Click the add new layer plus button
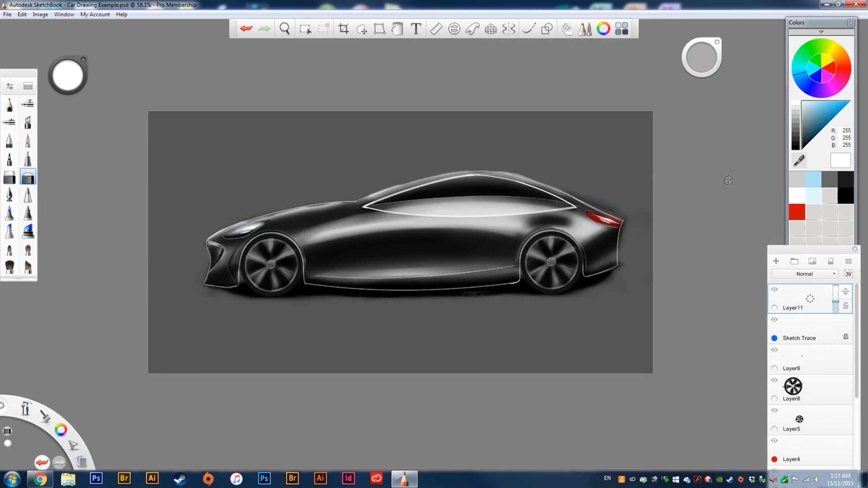 point(776,261)
